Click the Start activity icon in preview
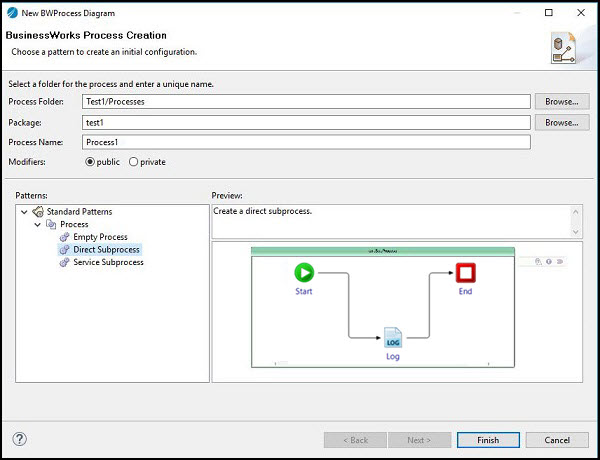600x460 pixels. pos(304,273)
